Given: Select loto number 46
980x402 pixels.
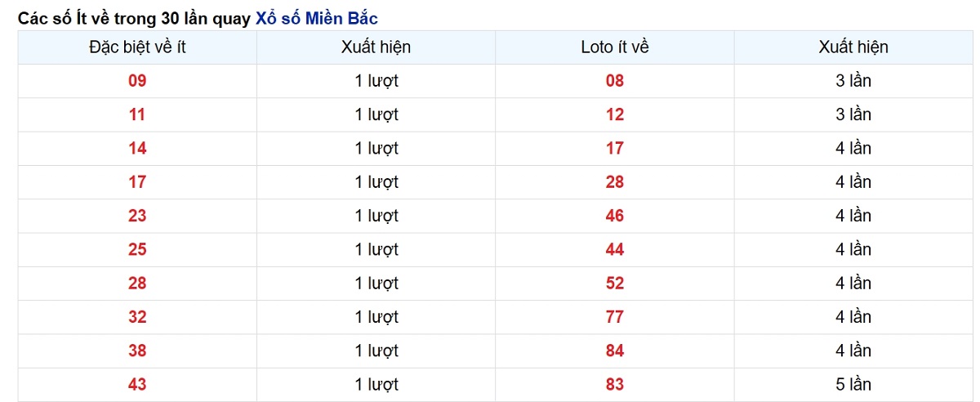Looking at the screenshot, I should 615,216.
